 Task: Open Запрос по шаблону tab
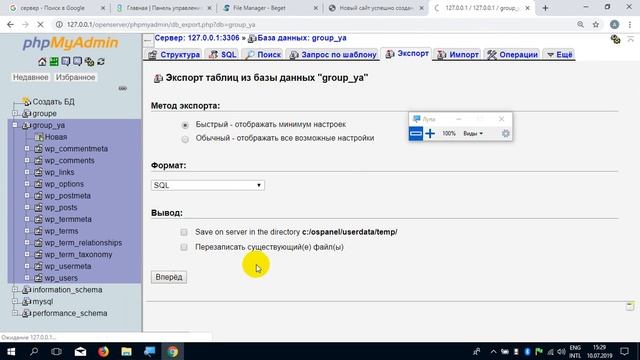pyautogui.click(x=332, y=55)
